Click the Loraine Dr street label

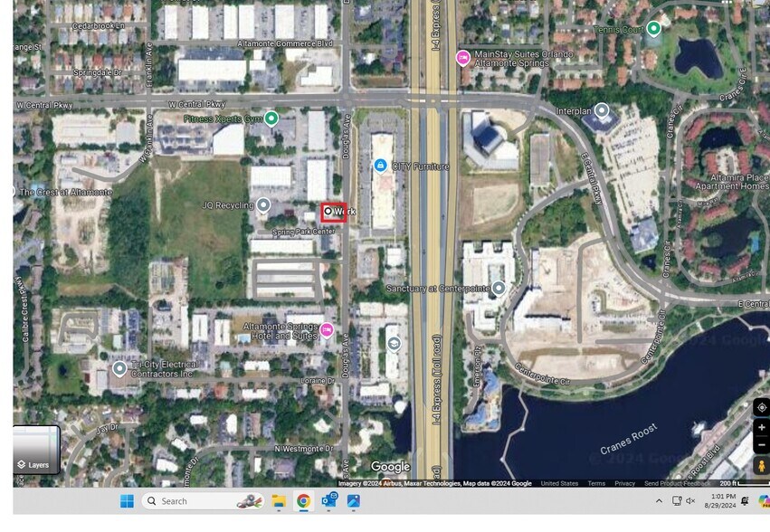(x=318, y=381)
